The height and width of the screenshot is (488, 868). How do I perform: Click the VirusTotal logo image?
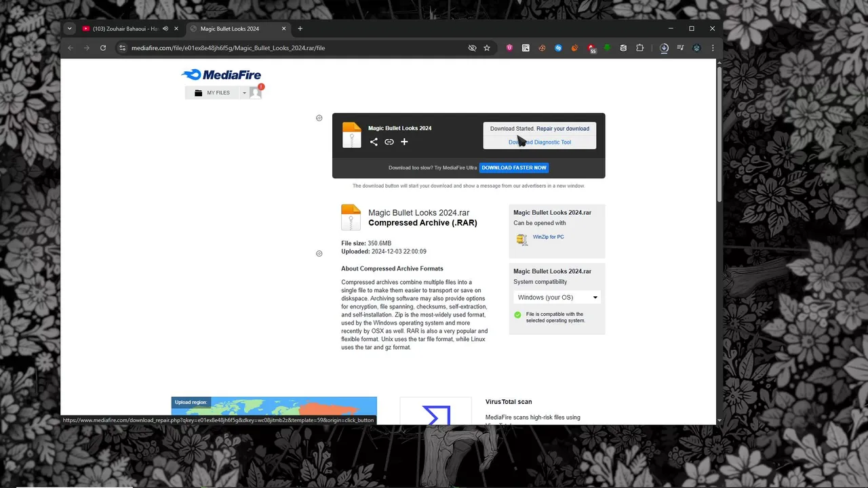(435, 411)
